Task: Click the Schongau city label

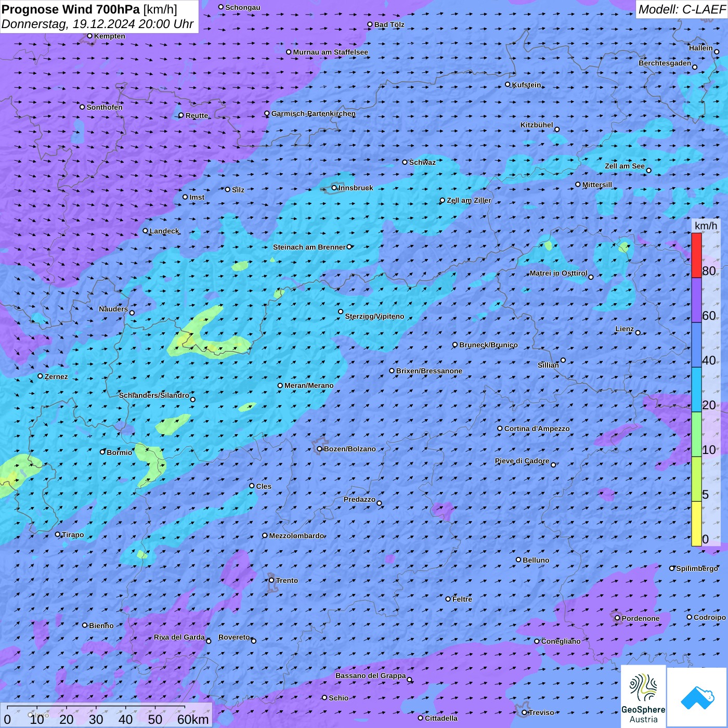Action: (x=243, y=7)
